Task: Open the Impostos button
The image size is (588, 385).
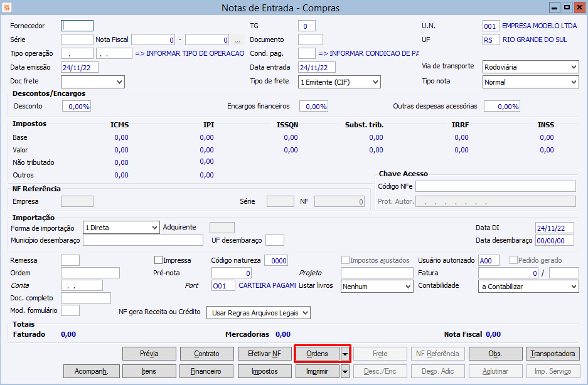Action: click(x=264, y=371)
